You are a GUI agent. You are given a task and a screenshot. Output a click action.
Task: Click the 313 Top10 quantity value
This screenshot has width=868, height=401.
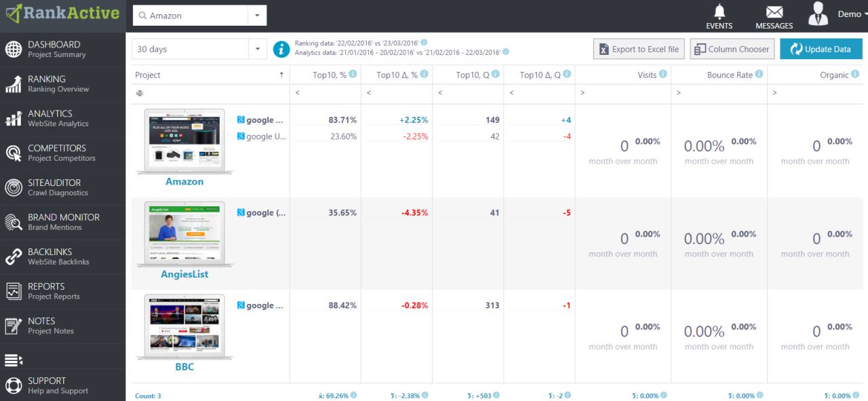pyautogui.click(x=492, y=305)
